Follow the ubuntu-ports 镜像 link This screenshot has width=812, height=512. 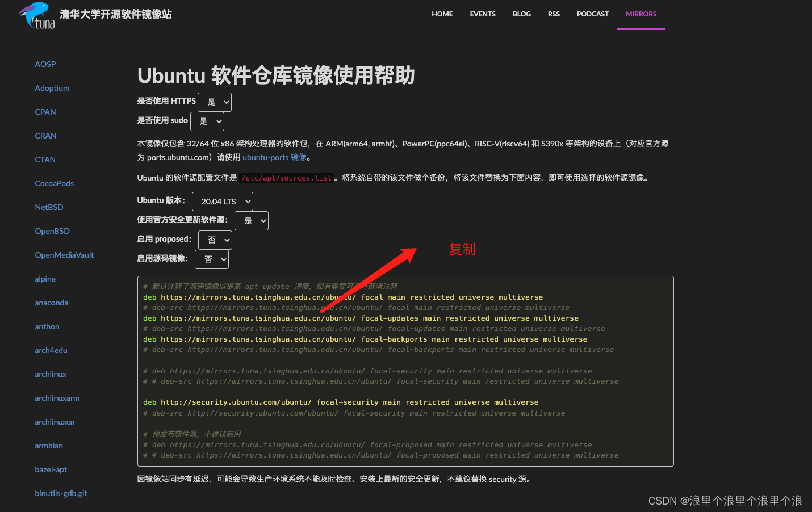(x=274, y=157)
